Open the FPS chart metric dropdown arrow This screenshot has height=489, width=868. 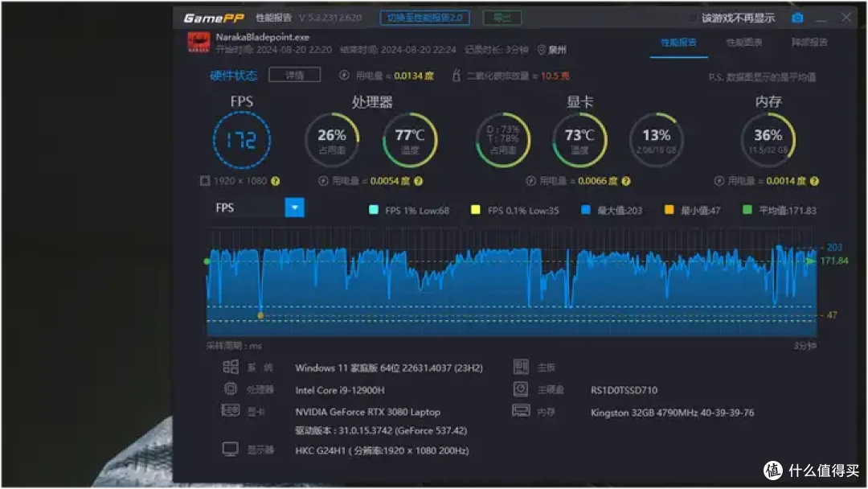[294, 208]
